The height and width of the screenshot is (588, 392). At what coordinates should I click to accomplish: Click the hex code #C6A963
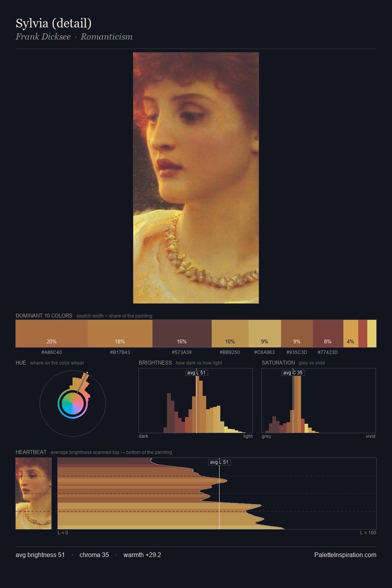[265, 352]
